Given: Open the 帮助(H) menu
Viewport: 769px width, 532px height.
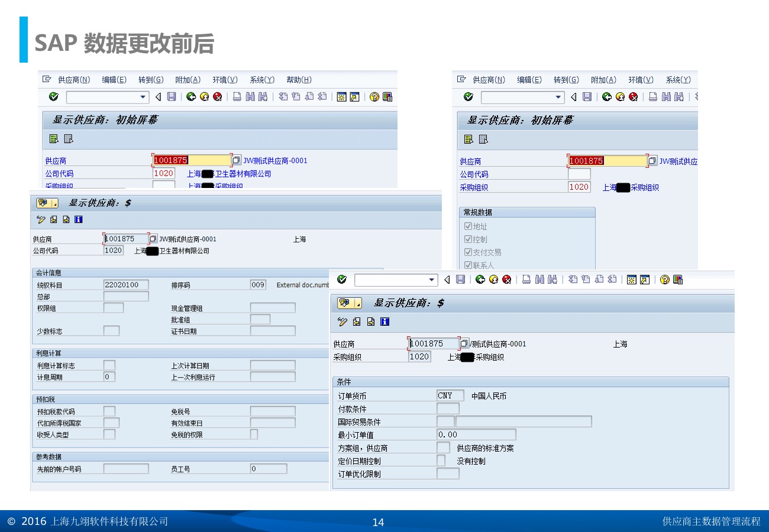Looking at the screenshot, I should (299, 80).
